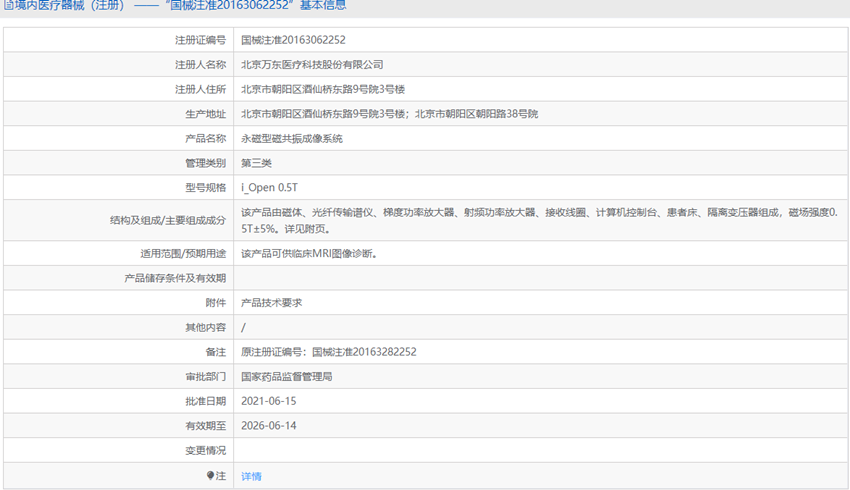Click the 其他内容 label

coord(205,327)
